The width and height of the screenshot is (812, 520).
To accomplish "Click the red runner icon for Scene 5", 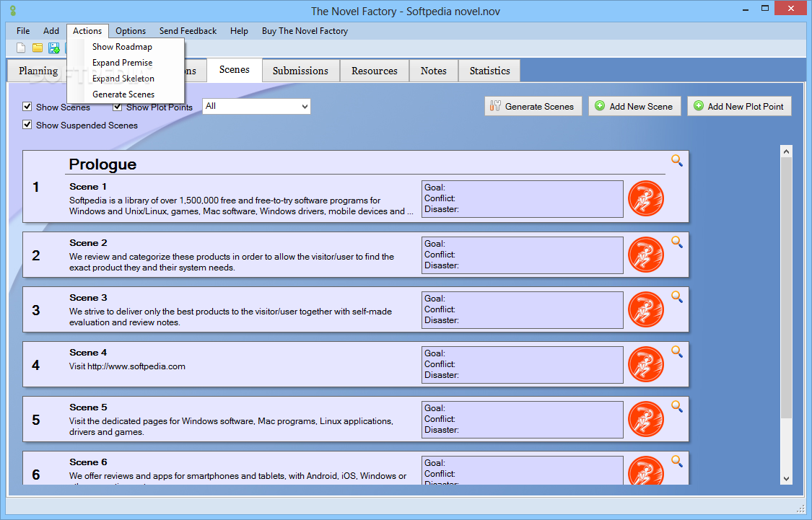I will (646, 419).
